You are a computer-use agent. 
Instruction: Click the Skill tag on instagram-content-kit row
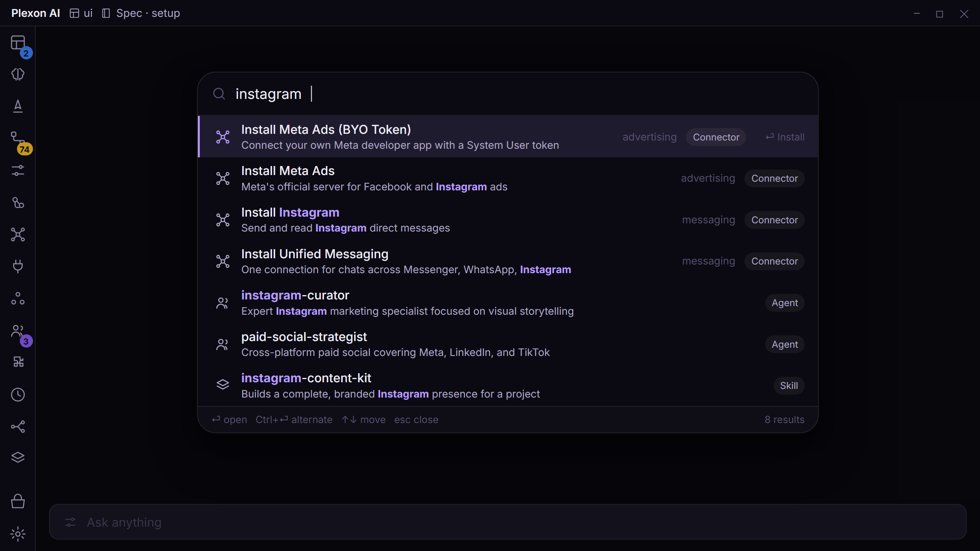click(x=789, y=386)
